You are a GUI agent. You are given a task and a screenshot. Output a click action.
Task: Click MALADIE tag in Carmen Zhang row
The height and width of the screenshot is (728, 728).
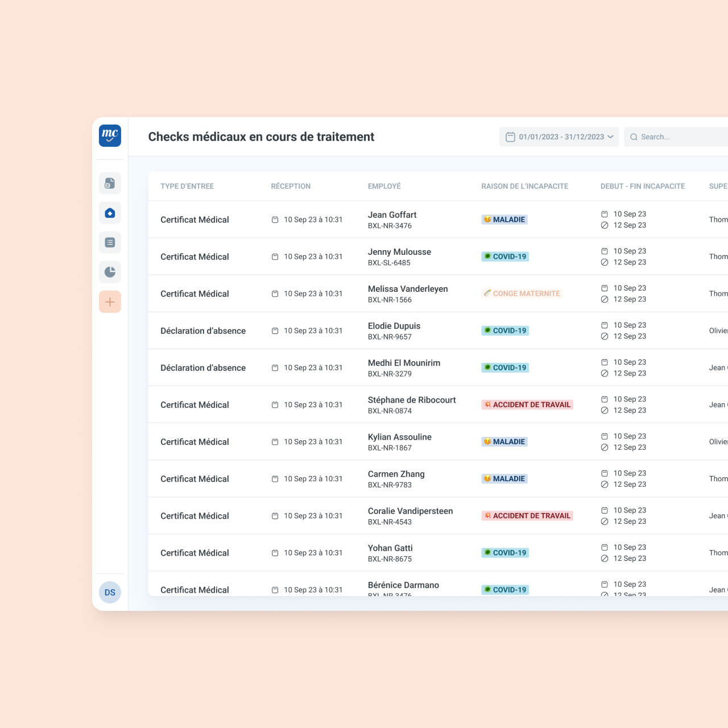coord(504,478)
